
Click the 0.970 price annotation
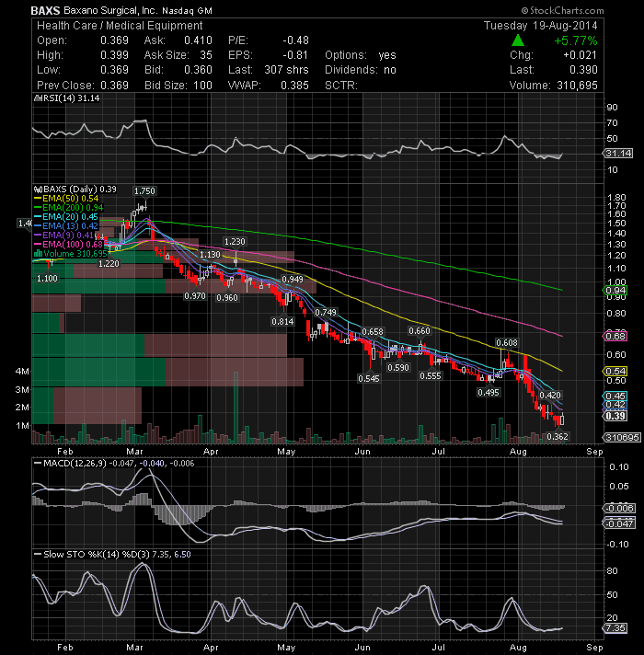click(195, 295)
